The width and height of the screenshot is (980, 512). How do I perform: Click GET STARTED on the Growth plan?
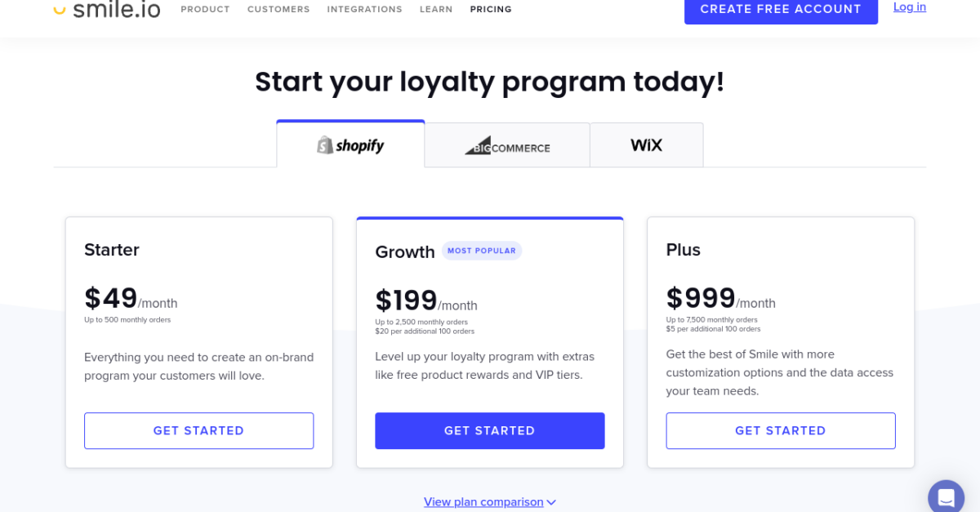489,430
